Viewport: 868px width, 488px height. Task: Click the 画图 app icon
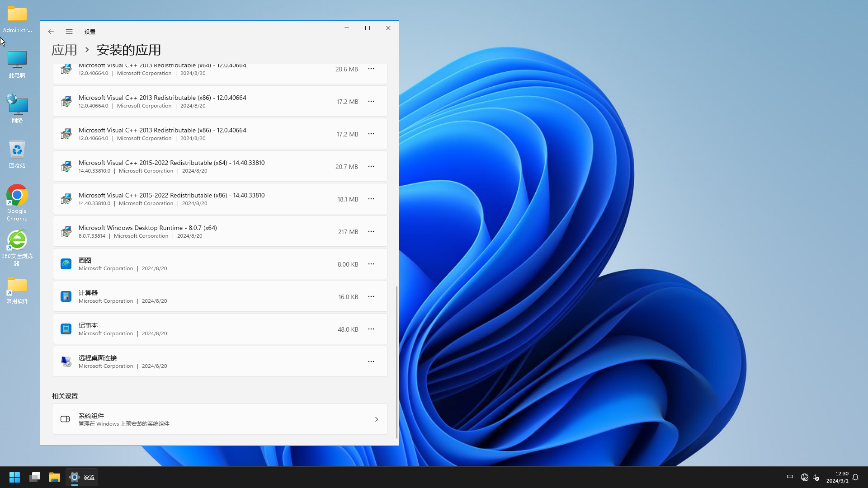[x=66, y=263]
